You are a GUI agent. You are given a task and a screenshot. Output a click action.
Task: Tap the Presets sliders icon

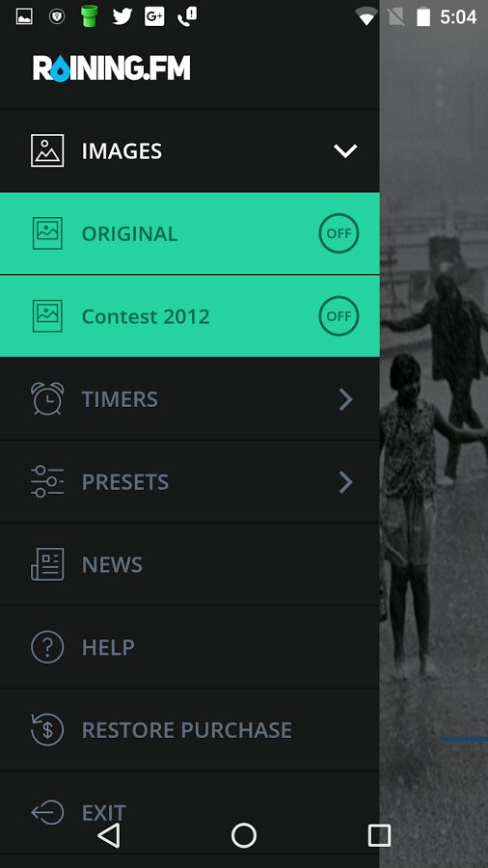pyautogui.click(x=47, y=481)
